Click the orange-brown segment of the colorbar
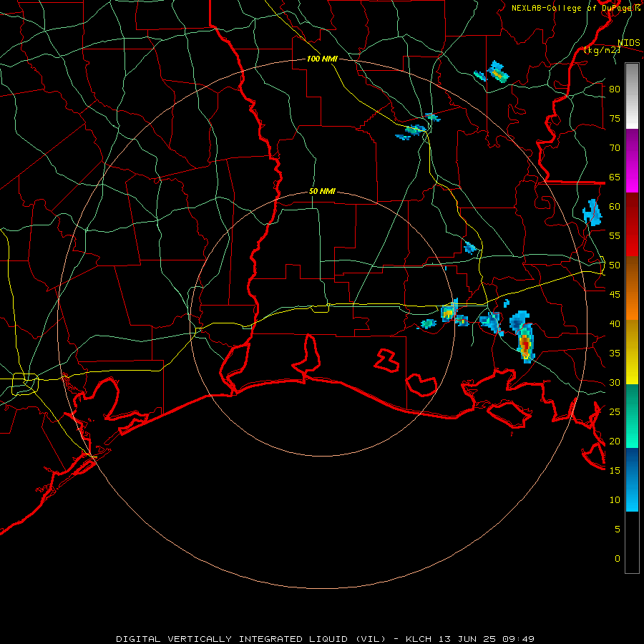Viewport: 644px width, 644px height. (632, 288)
